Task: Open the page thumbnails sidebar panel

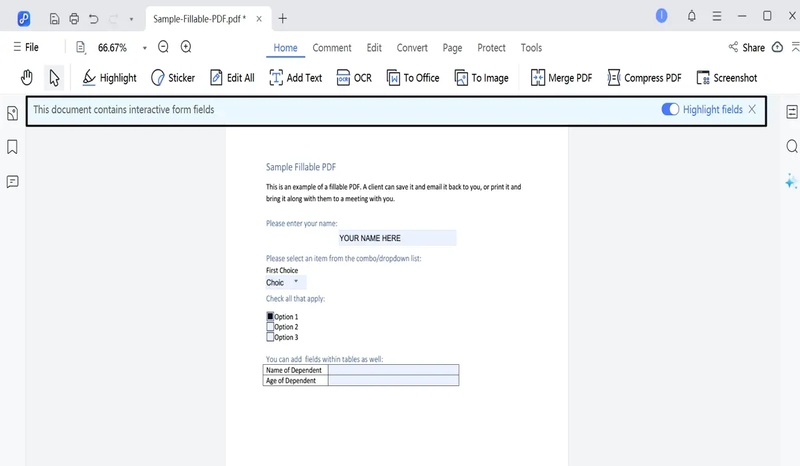Action: tap(13, 113)
